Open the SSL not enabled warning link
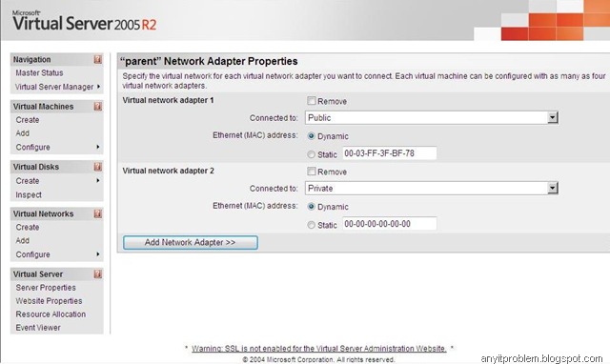The image size is (610, 364). (x=318, y=349)
